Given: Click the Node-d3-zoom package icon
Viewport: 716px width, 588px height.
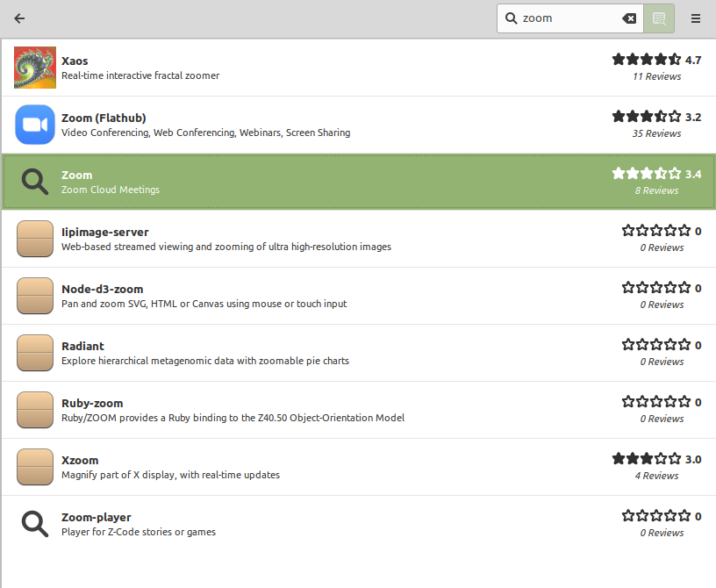Looking at the screenshot, I should point(35,296).
